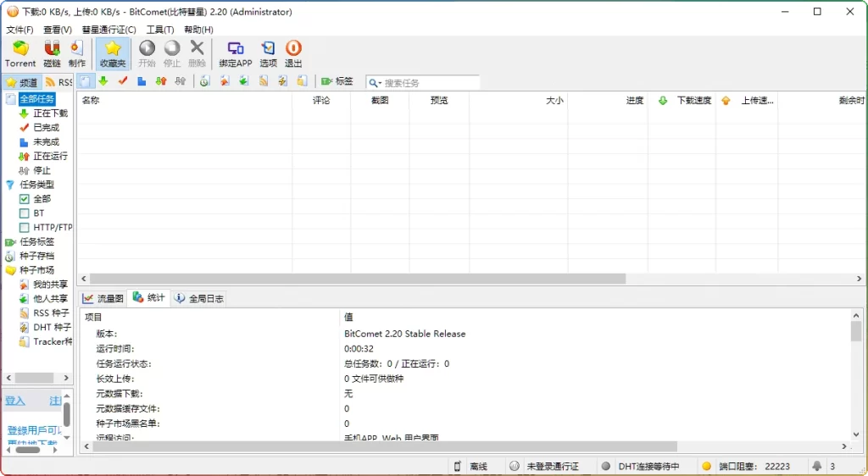Open the 彗星通行证(C) menu
The image size is (868, 476).
[x=108, y=30]
